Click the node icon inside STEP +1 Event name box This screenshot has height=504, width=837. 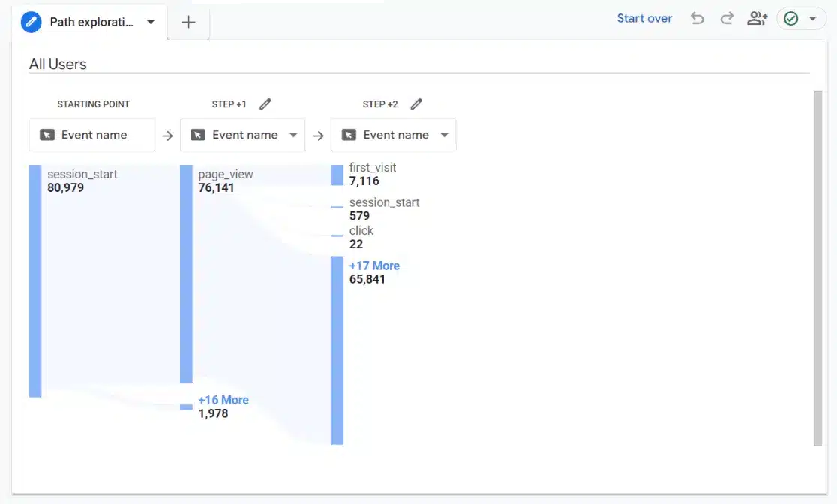[199, 134]
